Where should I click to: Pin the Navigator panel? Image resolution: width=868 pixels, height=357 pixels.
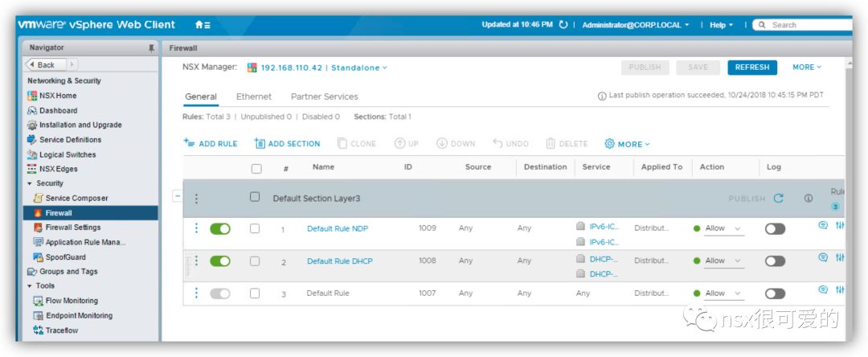coord(151,48)
